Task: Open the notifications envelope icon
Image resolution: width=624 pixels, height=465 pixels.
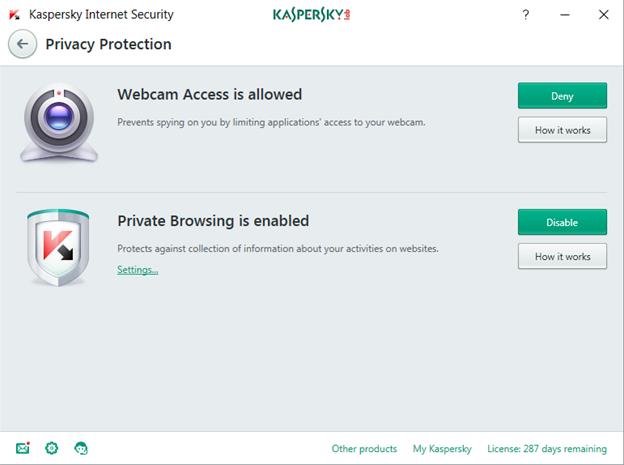Action: coord(23,448)
